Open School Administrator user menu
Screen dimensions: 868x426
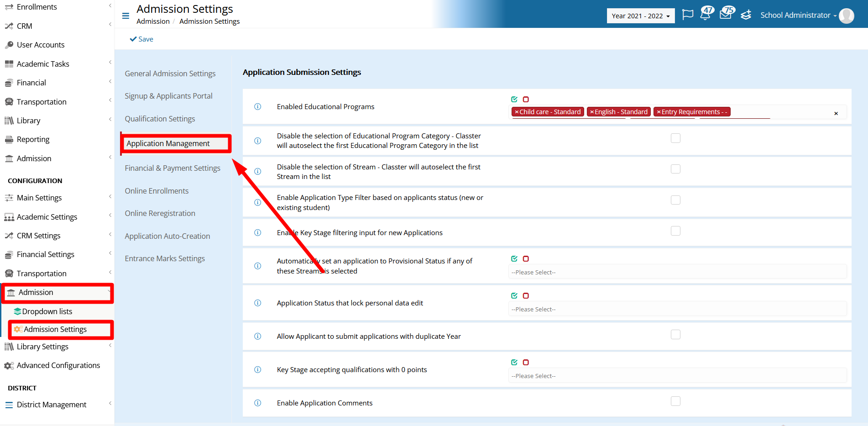pyautogui.click(x=798, y=15)
